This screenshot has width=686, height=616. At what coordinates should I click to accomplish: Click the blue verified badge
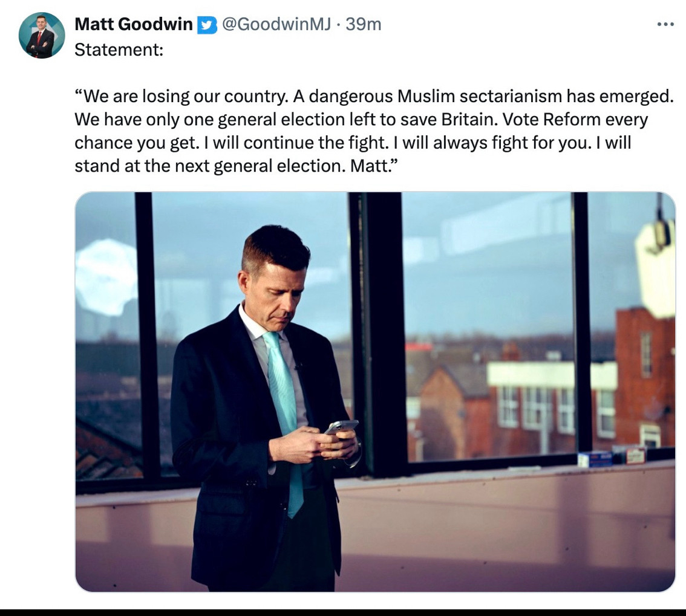[207, 25]
